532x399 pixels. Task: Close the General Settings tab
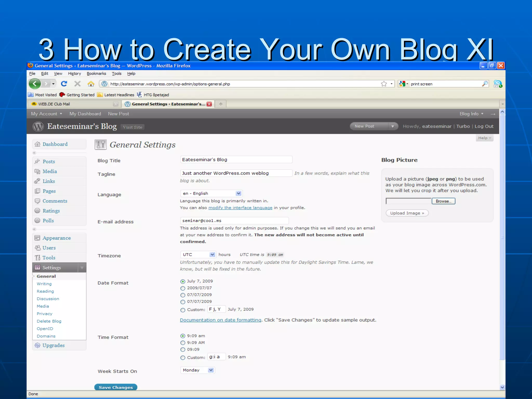click(x=209, y=104)
